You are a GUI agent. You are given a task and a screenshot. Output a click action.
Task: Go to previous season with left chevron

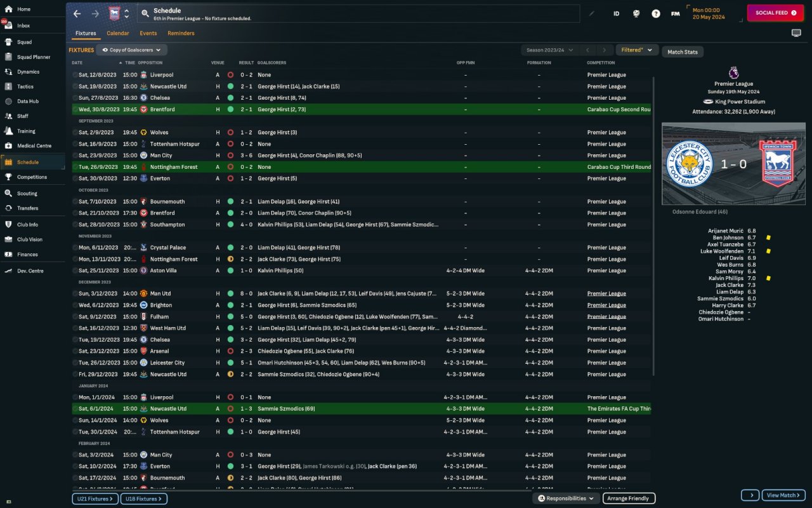click(587, 50)
